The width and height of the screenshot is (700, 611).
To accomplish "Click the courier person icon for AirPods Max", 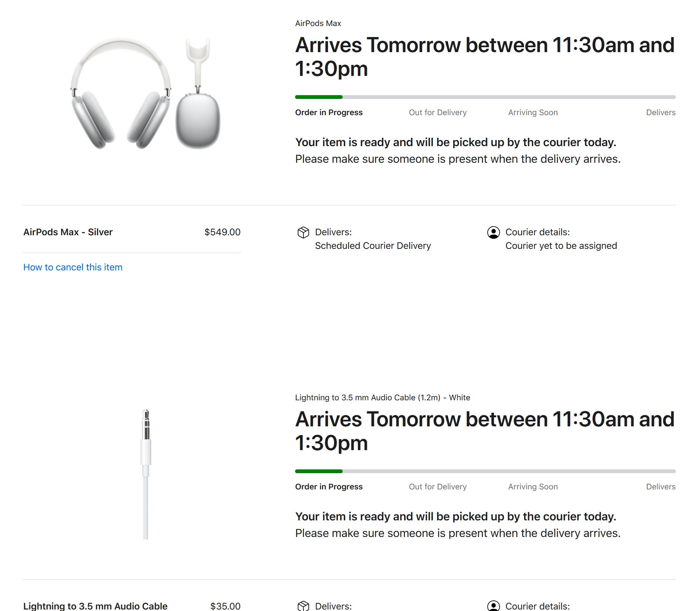I will [x=493, y=233].
